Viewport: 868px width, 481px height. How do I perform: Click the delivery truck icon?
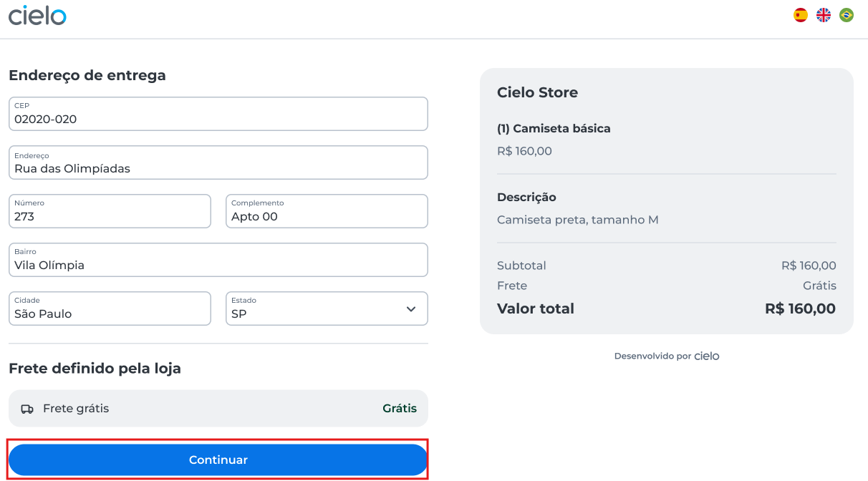[27, 409]
